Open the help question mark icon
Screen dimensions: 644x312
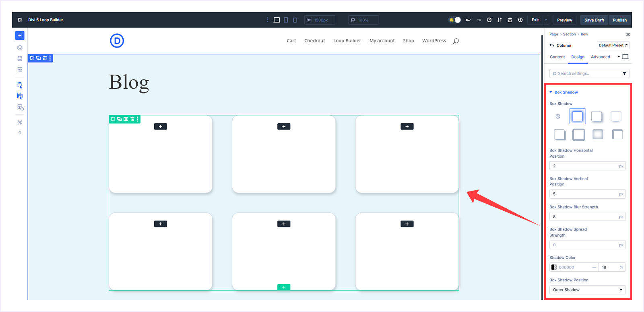click(x=20, y=133)
